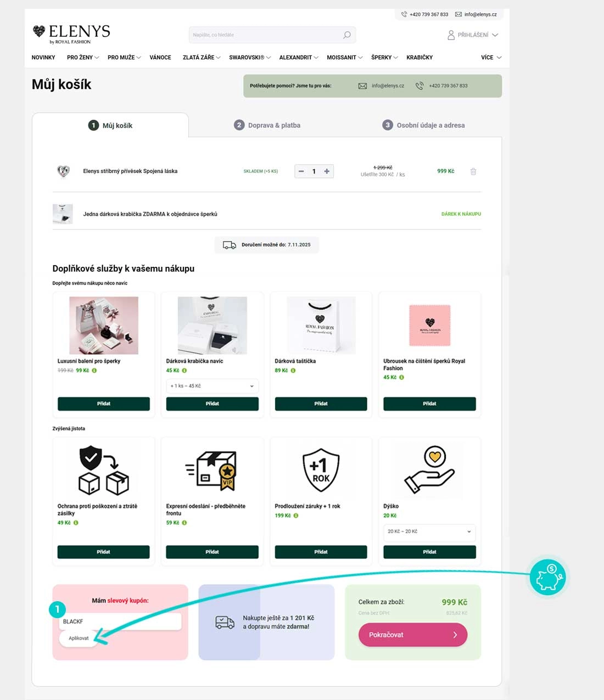Expand the Pro ženy menu
Viewport: 604px width, 700px height.
click(83, 58)
